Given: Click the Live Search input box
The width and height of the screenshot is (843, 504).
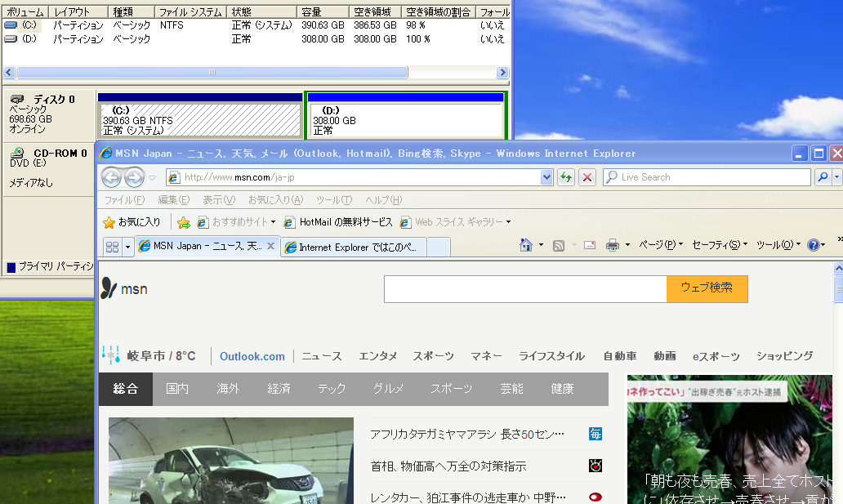Looking at the screenshot, I should pos(707,177).
